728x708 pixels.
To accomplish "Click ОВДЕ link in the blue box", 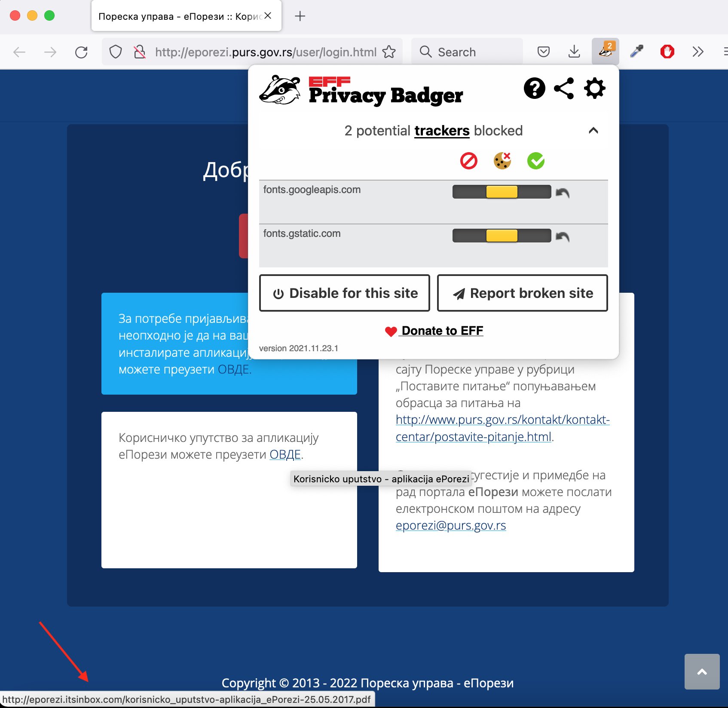I will [233, 370].
